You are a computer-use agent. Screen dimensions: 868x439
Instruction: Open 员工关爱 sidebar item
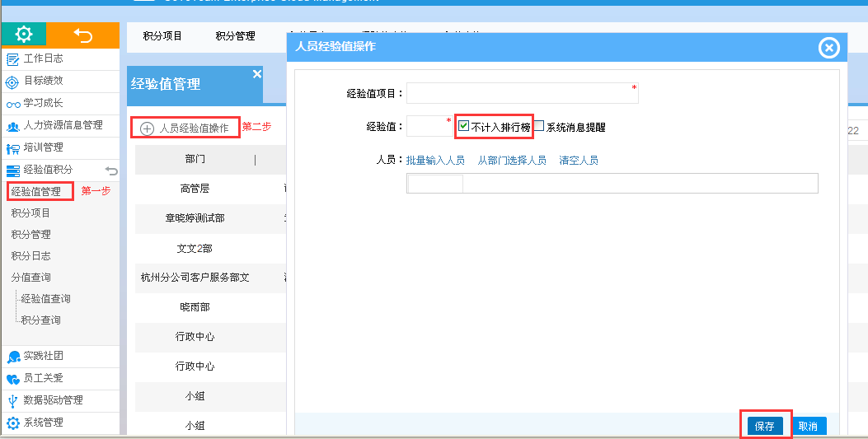click(60, 378)
